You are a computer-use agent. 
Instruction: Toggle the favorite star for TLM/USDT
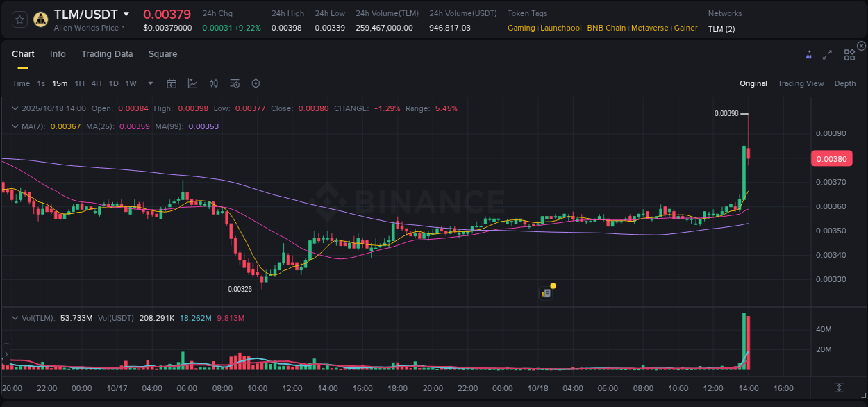pos(19,19)
